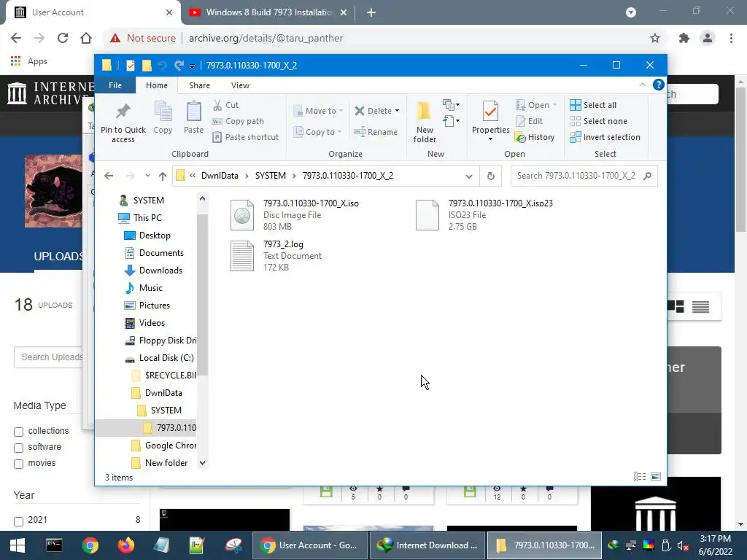
Task: Click Select none in ribbon
Action: click(598, 121)
